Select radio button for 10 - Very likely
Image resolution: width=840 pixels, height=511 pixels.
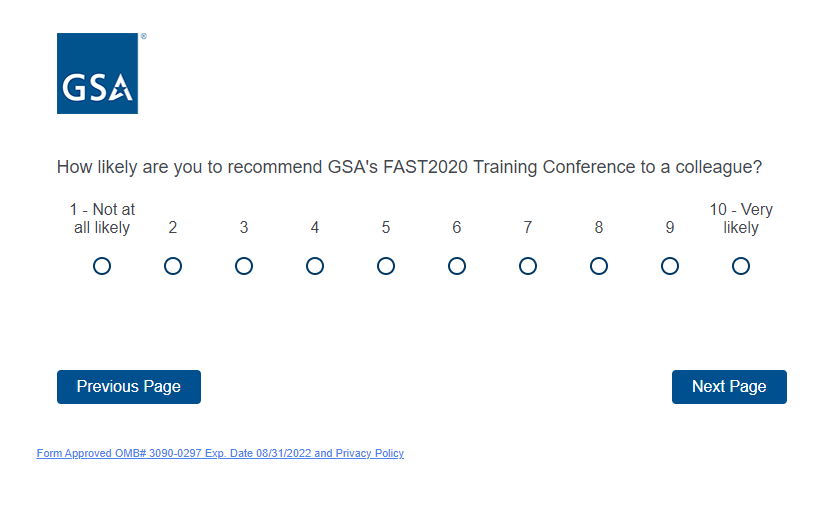741,266
